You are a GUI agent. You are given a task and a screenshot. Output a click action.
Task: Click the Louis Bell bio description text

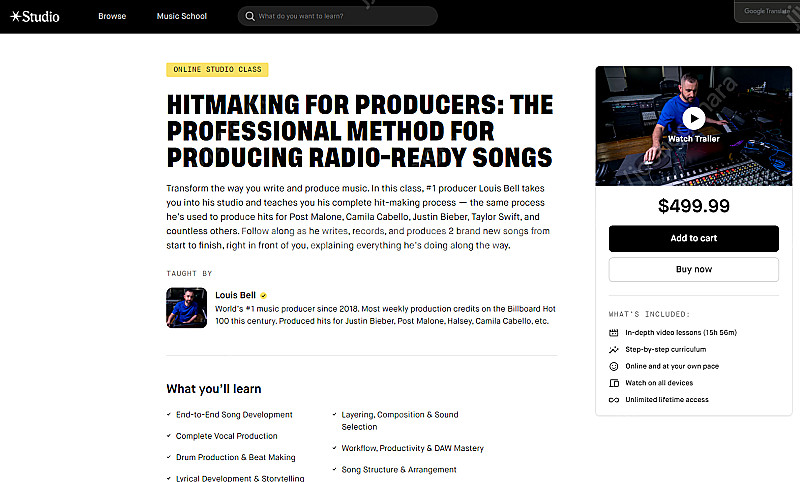385,315
